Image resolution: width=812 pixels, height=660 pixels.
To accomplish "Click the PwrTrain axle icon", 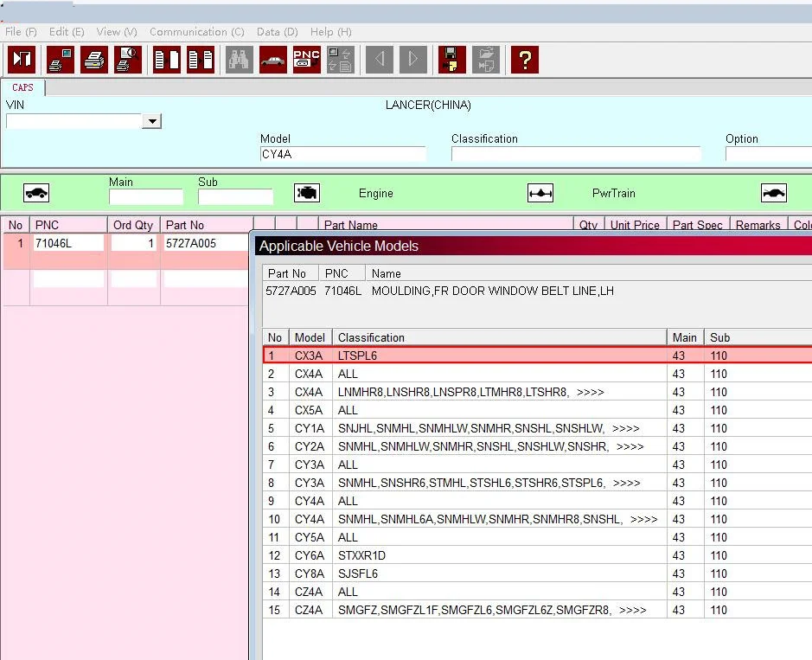I will pyautogui.click(x=540, y=194).
